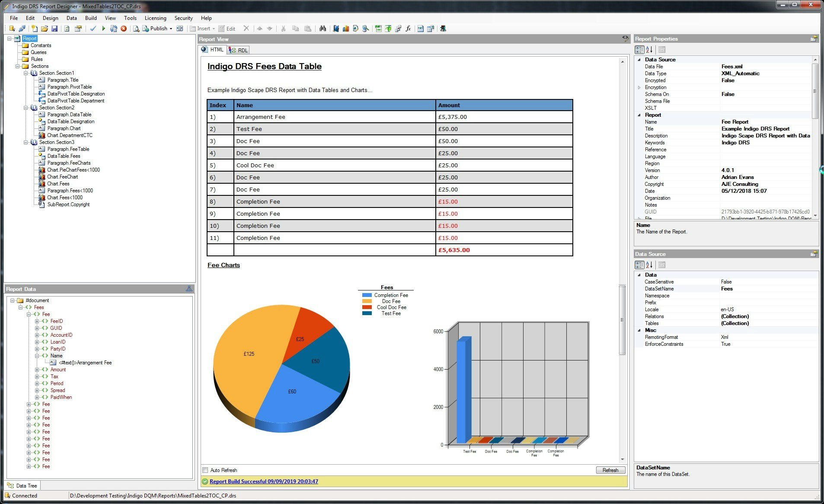The height and width of the screenshot is (504, 824).
Task: Open the Report Build Successful link
Action: pyautogui.click(x=263, y=481)
